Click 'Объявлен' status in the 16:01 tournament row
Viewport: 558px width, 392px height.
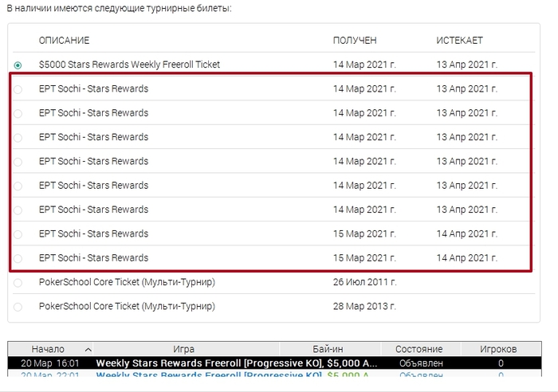pos(421,363)
